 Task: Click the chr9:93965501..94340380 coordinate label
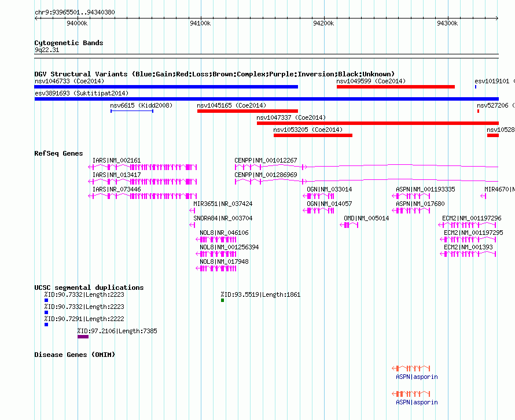click(75, 12)
